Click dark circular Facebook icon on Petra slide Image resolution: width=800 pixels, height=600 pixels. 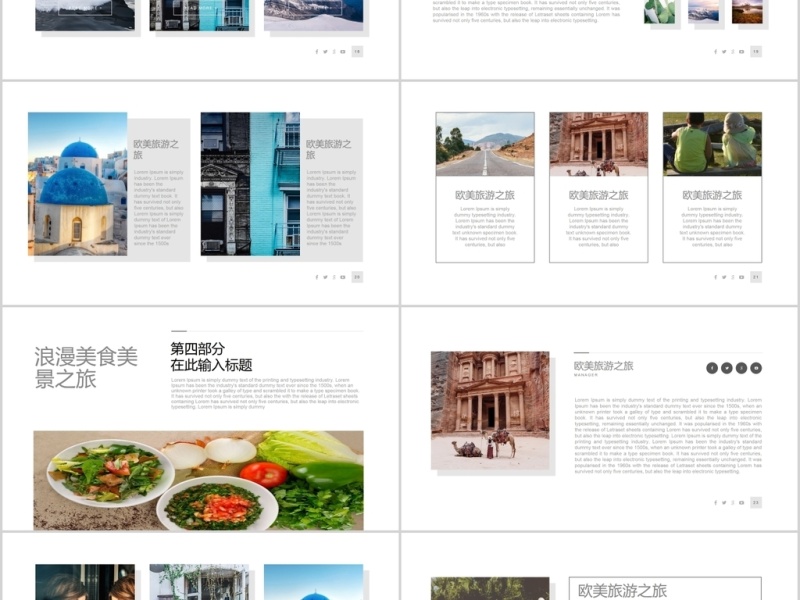point(712,368)
